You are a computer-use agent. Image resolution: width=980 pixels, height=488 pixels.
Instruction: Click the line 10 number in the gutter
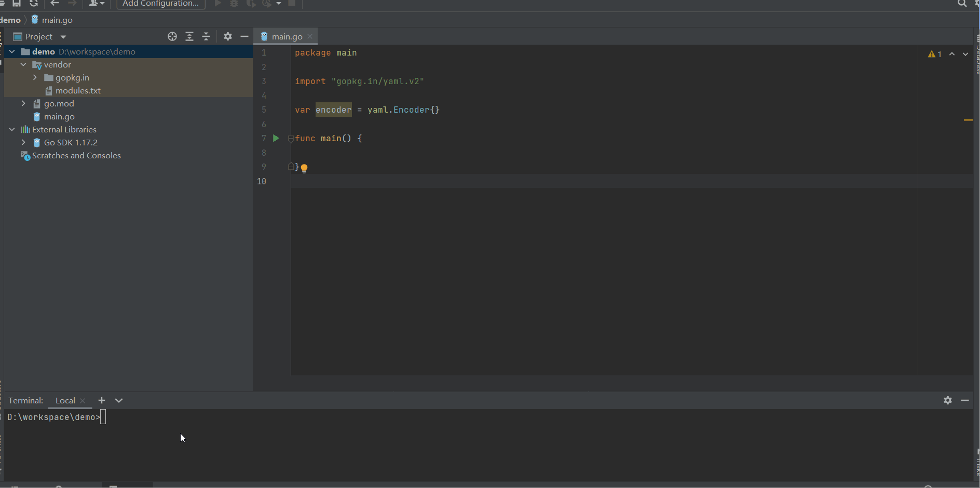(262, 181)
